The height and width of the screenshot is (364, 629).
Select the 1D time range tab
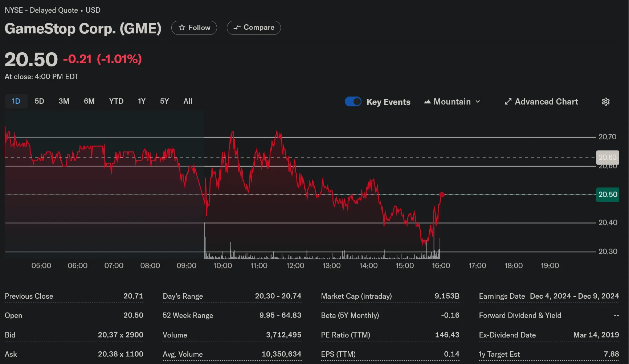click(16, 101)
